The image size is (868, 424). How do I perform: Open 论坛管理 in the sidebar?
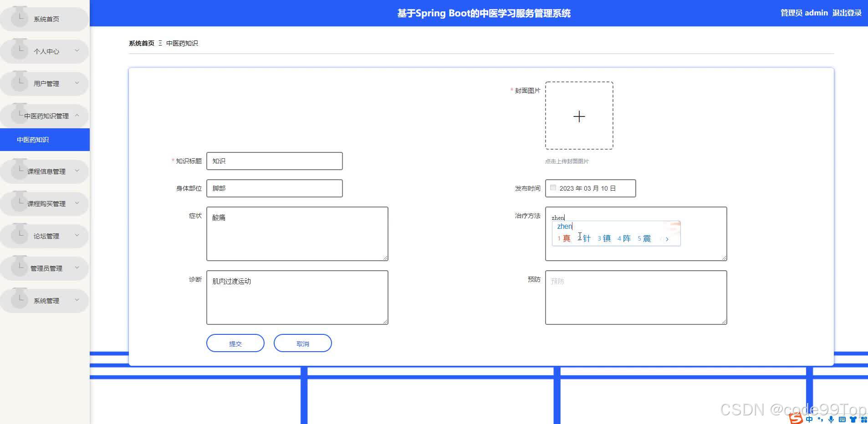pos(44,236)
